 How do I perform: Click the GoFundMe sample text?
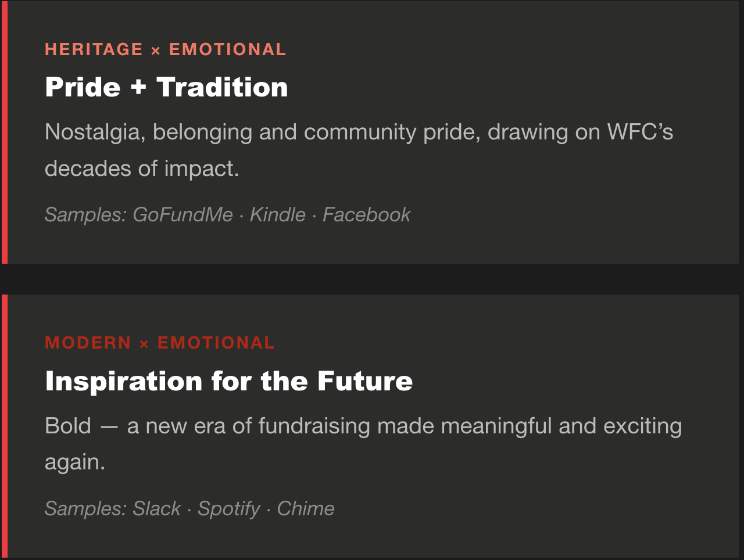[x=183, y=215]
